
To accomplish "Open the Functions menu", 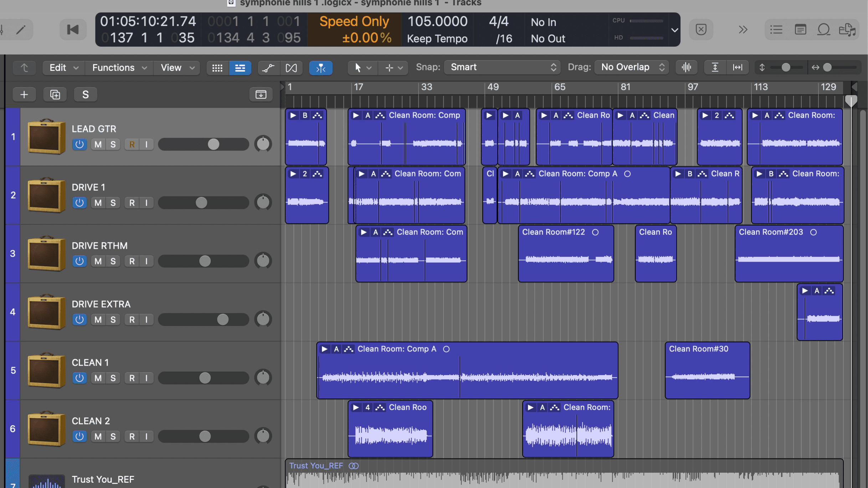I will pyautogui.click(x=119, y=68).
